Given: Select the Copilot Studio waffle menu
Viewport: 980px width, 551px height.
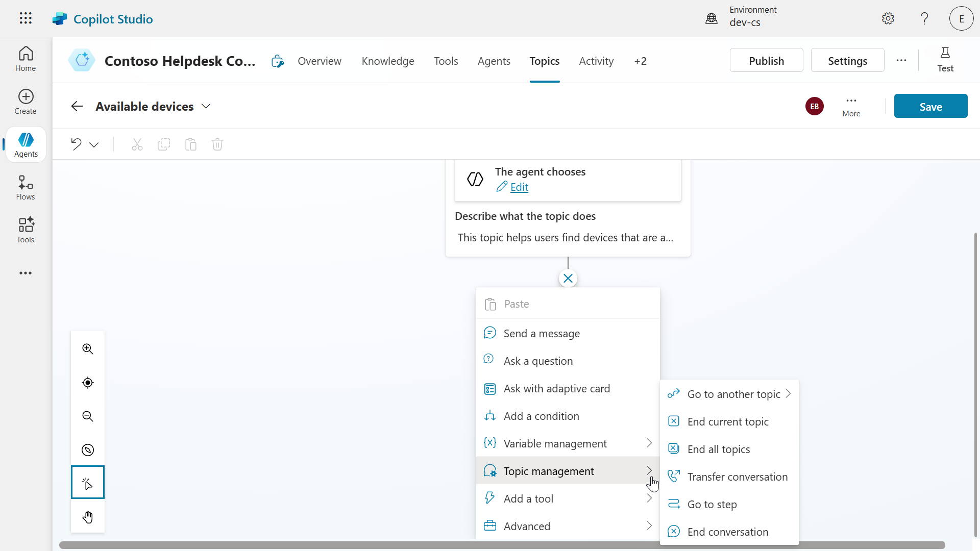Looking at the screenshot, I should pos(25,18).
